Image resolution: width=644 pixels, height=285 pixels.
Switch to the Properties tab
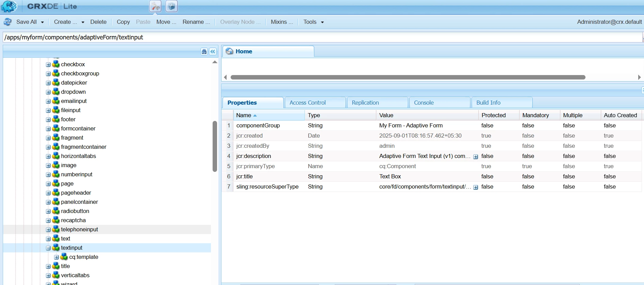[253, 103]
